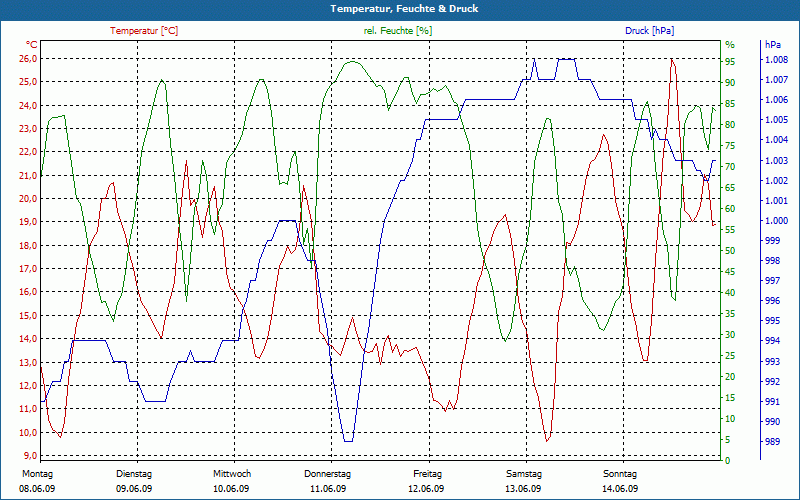Click the "25,0" temperature axis value

(28, 82)
